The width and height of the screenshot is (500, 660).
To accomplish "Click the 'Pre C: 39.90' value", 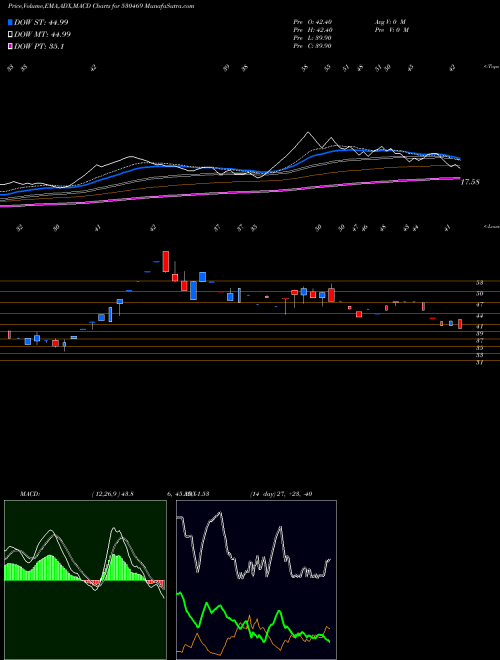I will coord(312,46).
